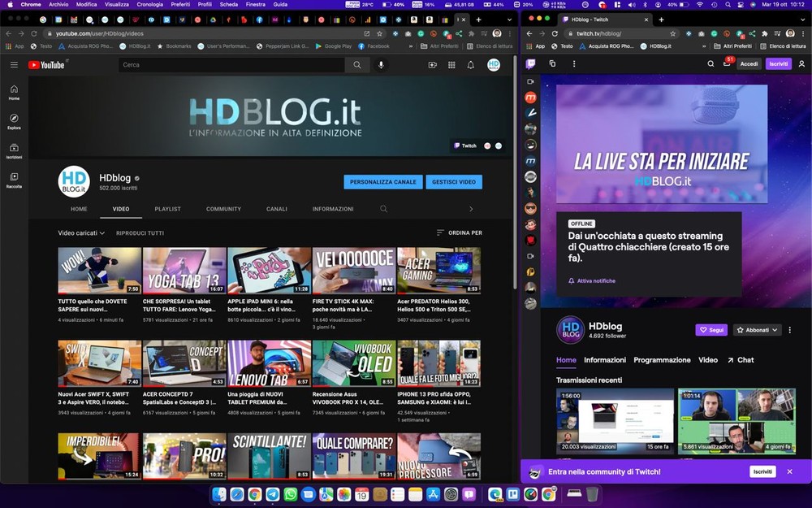The image size is (812, 508).
Task: Open Finder from the Dock
Action: point(219,494)
